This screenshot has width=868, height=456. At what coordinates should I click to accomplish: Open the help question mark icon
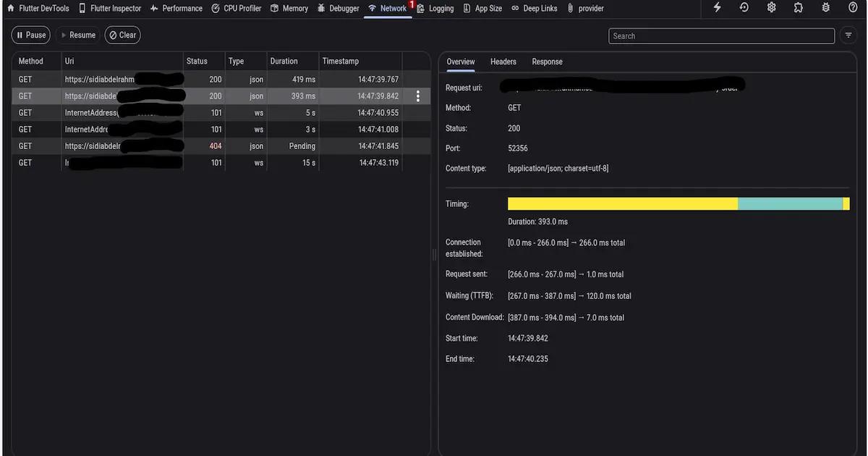pos(853,8)
